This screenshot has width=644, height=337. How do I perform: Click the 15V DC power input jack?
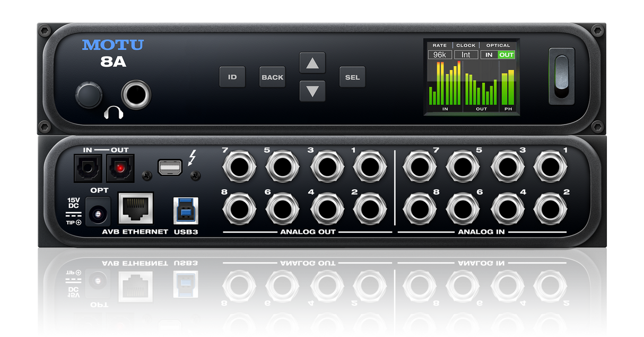98,214
